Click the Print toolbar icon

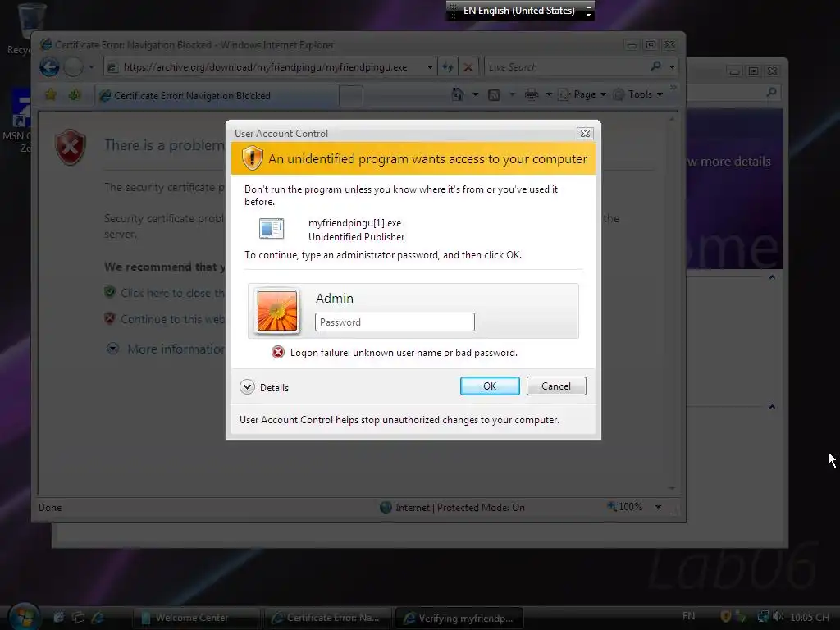(532, 95)
